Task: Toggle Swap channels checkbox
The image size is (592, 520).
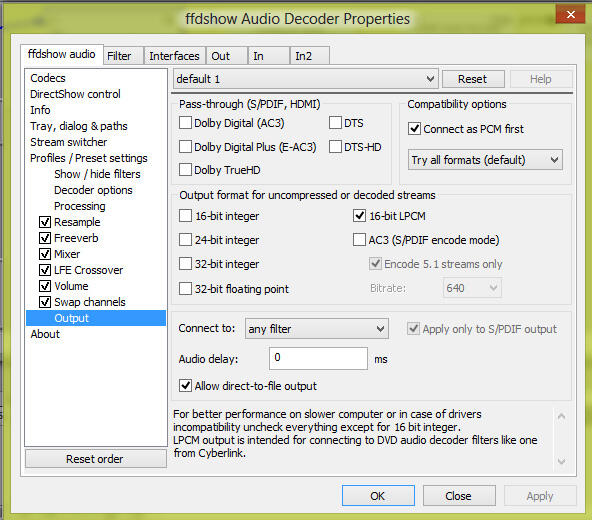Action: coord(45,302)
